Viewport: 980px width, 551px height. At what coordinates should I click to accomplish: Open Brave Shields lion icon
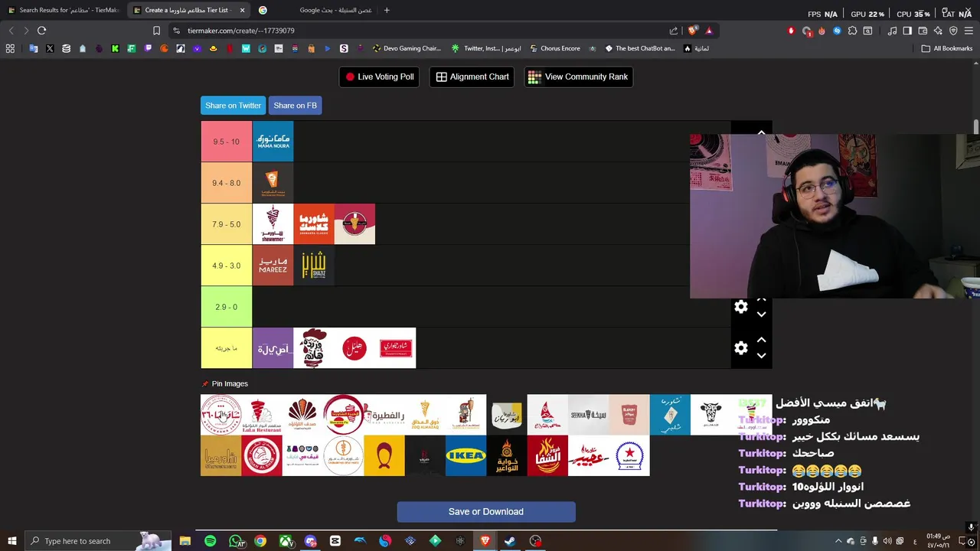click(x=693, y=31)
